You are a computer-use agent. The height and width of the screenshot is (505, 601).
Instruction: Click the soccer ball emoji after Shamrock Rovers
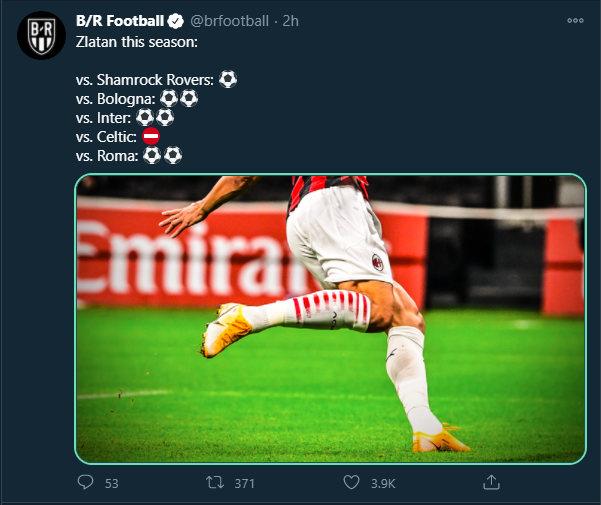point(228,79)
